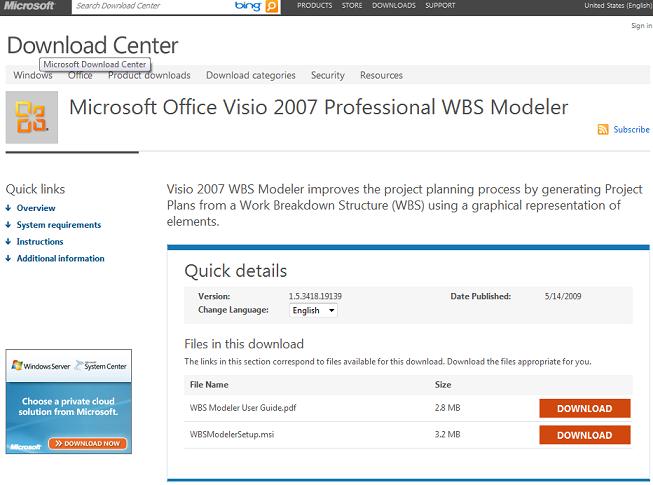Click the Microsoft Office product logo image

point(32,118)
